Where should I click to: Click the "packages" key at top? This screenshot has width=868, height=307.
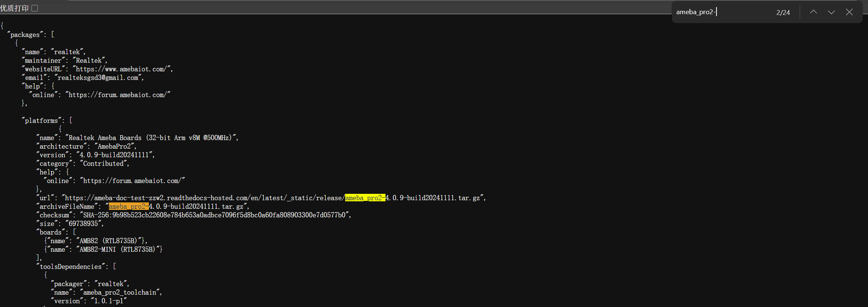(25, 35)
